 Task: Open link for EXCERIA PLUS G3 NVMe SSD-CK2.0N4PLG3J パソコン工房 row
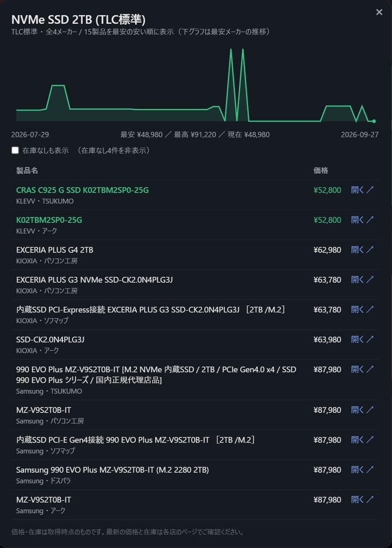(362, 280)
